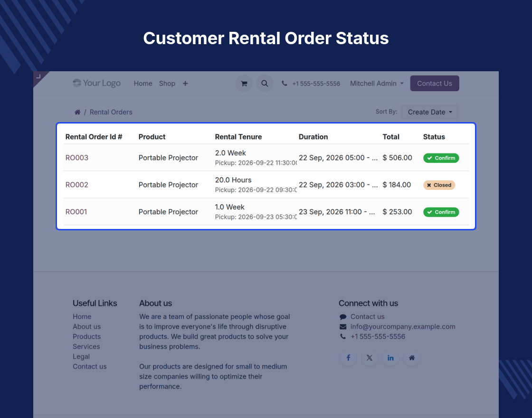Image resolution: width=532 pixels, height=418 pixels.
Task: Open the footer Services link
Action: click(86, 347)
